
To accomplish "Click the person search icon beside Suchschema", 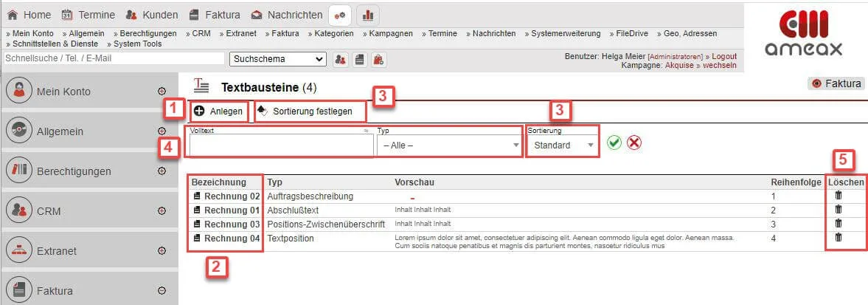I will click(341, 59).
